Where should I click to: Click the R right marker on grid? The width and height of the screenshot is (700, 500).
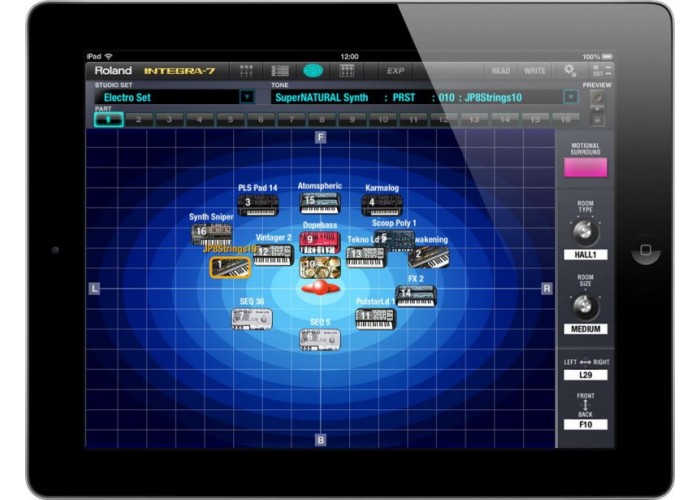(547, 288)
